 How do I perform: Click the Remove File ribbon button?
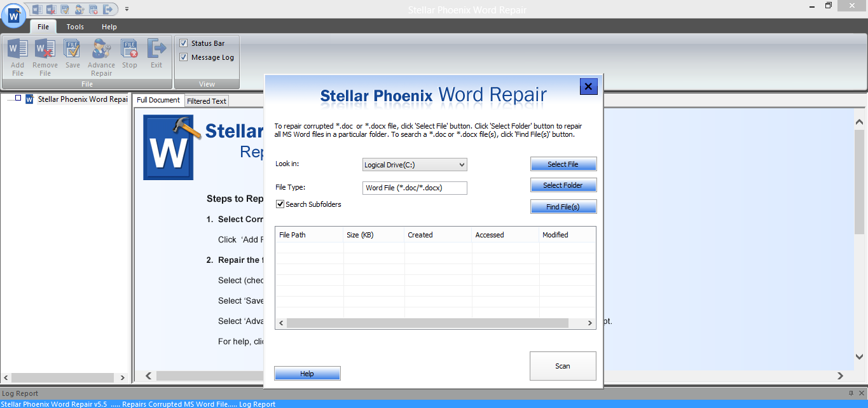pos(45,57)
